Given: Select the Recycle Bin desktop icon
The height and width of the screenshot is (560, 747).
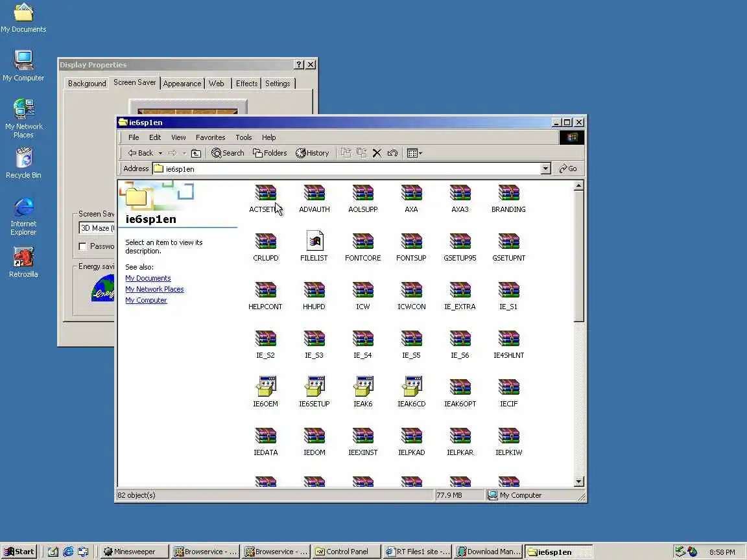Looking at the screenshot, I should (23, 163).
